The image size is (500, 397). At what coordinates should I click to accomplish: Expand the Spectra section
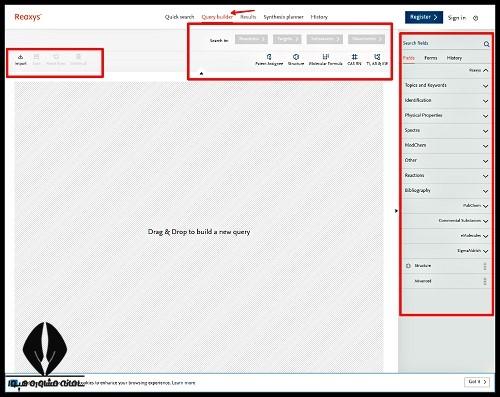click(x=446, y=131)
